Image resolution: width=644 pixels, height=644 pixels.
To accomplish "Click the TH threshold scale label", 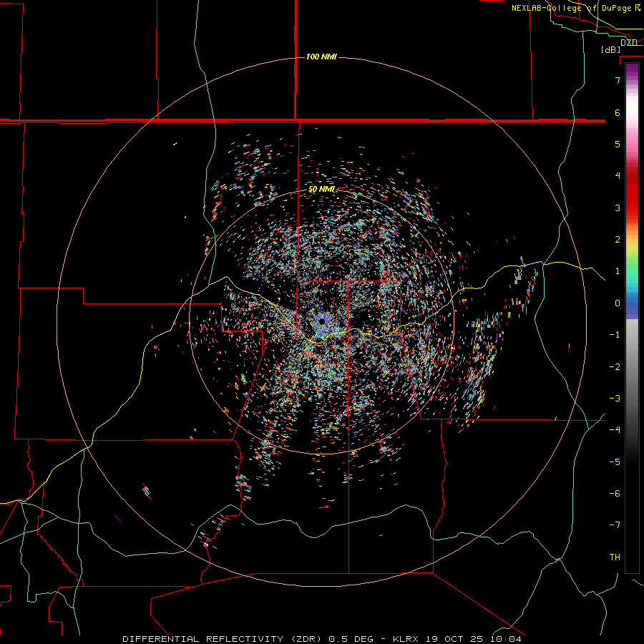I will click(615, 557).
